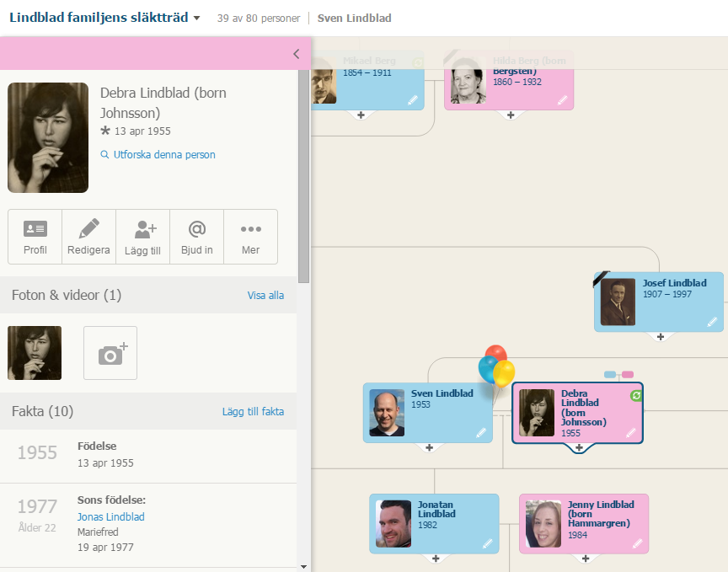Click the plus under Mikael Berg's card
Viewport: 728px width, 572px height.
pos(361,115)
